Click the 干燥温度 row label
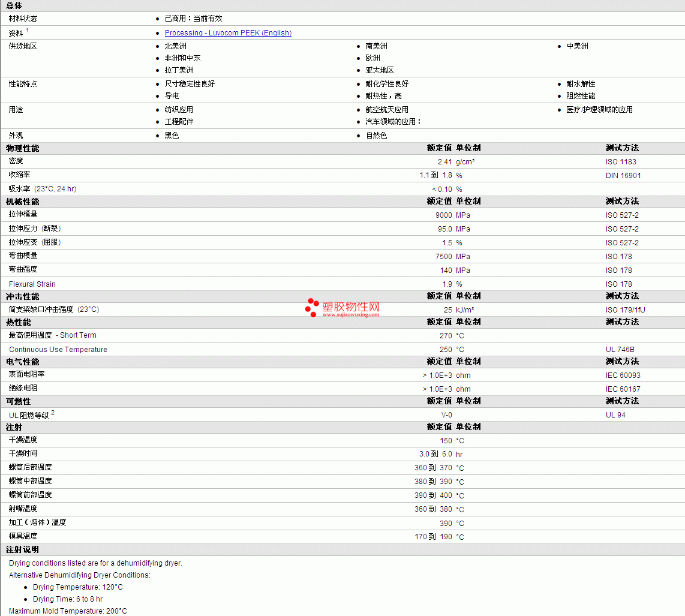The image size is (685, 616). (23, 440)
